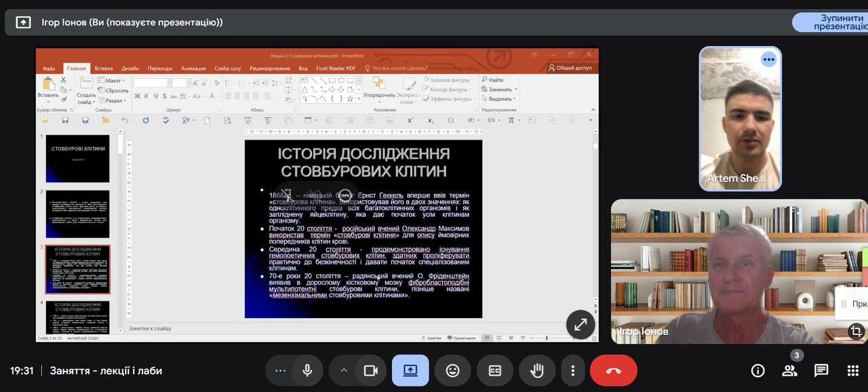Image resolution: width=868 pixels, height=392 pixels.
Task: Open the in-call chat panel
Action: pyautogui.click(x=821, y=370)
